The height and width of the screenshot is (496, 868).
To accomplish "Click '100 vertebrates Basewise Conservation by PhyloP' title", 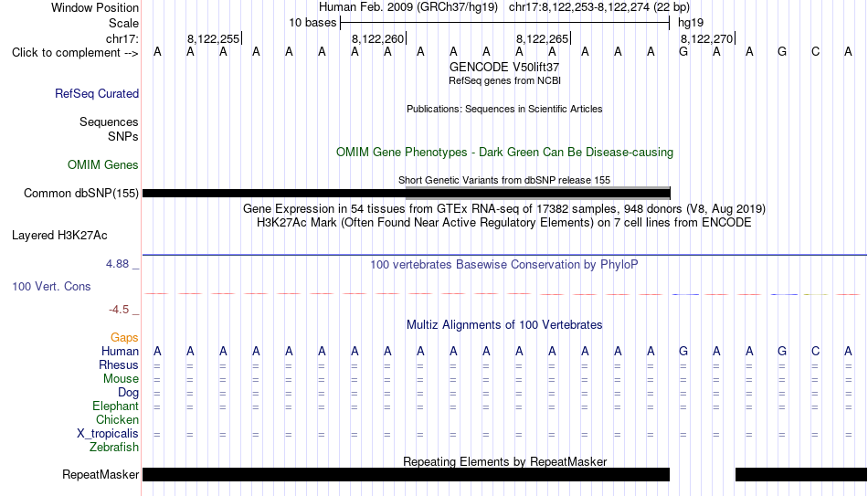I will click(504, 265).
